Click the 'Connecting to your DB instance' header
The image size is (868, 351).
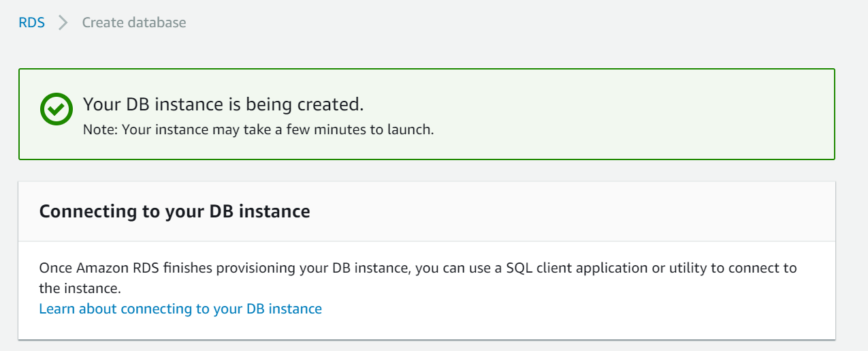click(x=174, y=211)
